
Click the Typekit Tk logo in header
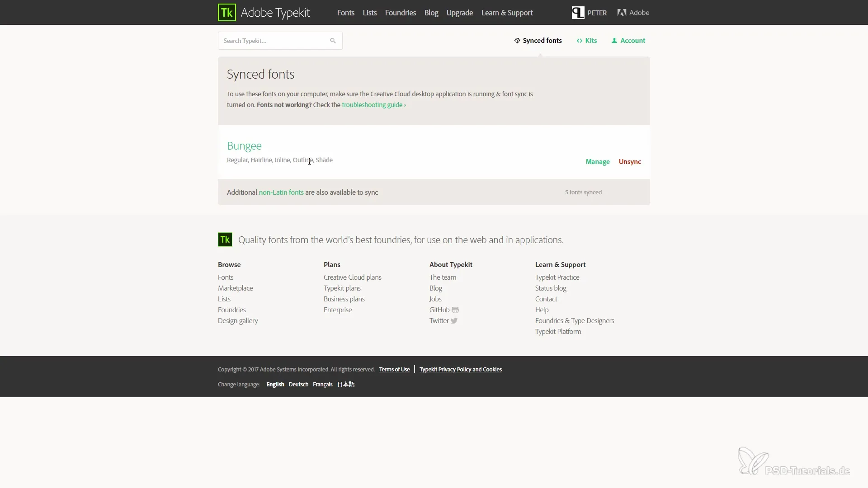click(x=226, y=13)
